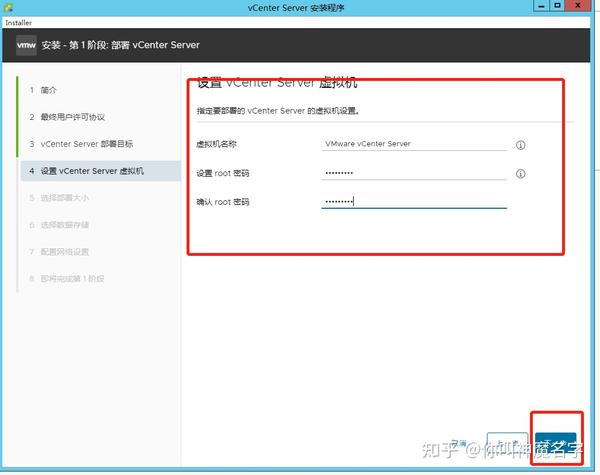
Task: Select step 7 配置网络设置
Action: [x=59, y=251]
